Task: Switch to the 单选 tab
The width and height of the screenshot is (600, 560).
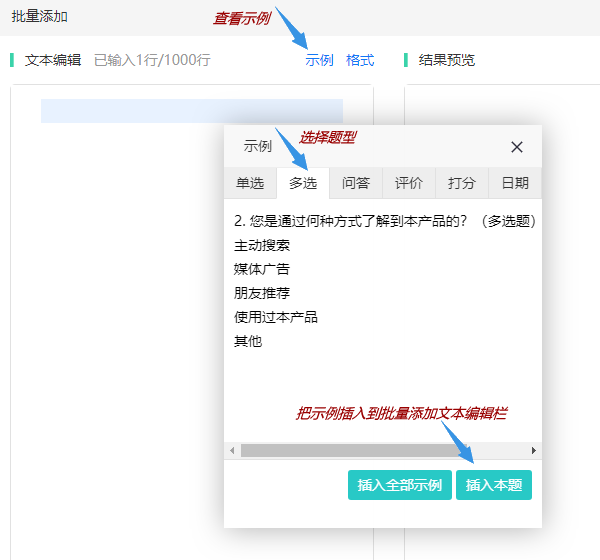Action: (250, 183)
